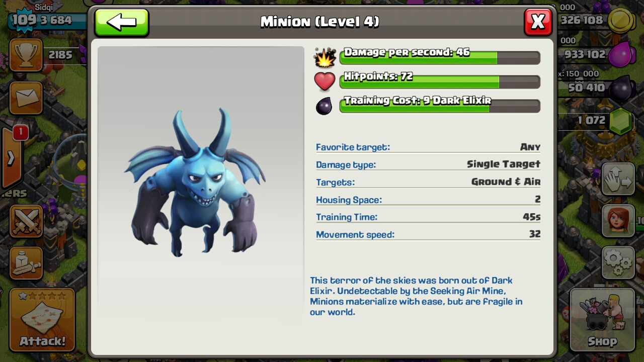This screenshot has width=644, height=362.
Task: Open the mail inbox icon
Action: point(26,98)
